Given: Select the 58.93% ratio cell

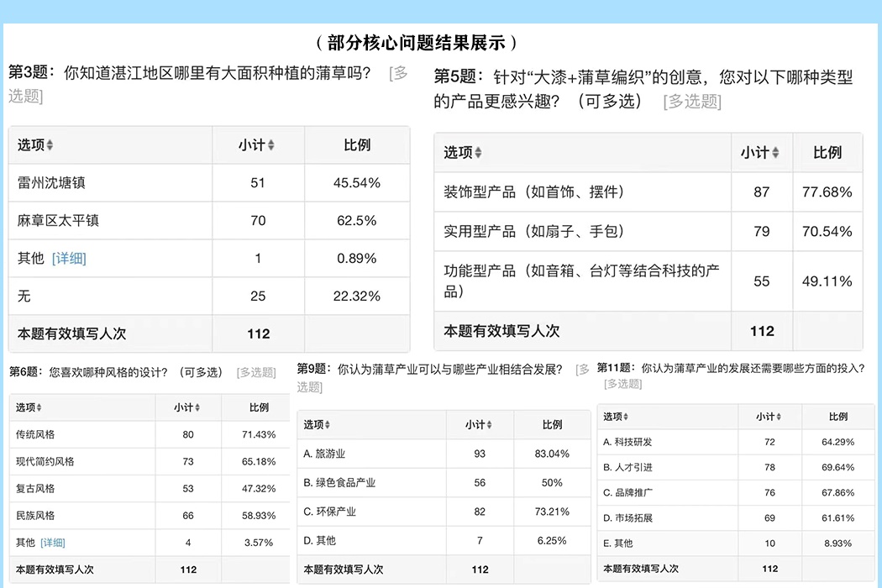Looking at the screenshot, I should point(259,516).
